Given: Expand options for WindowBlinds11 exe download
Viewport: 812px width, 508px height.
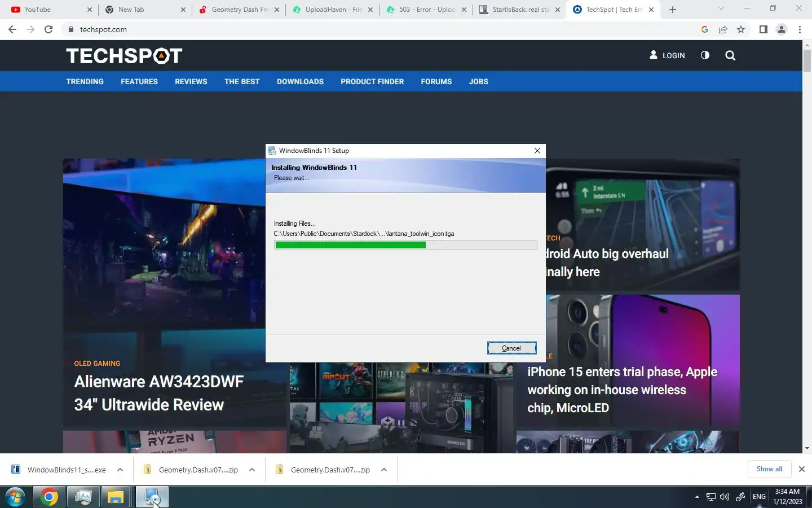Looking at the screenshot, I should (120, 470).
